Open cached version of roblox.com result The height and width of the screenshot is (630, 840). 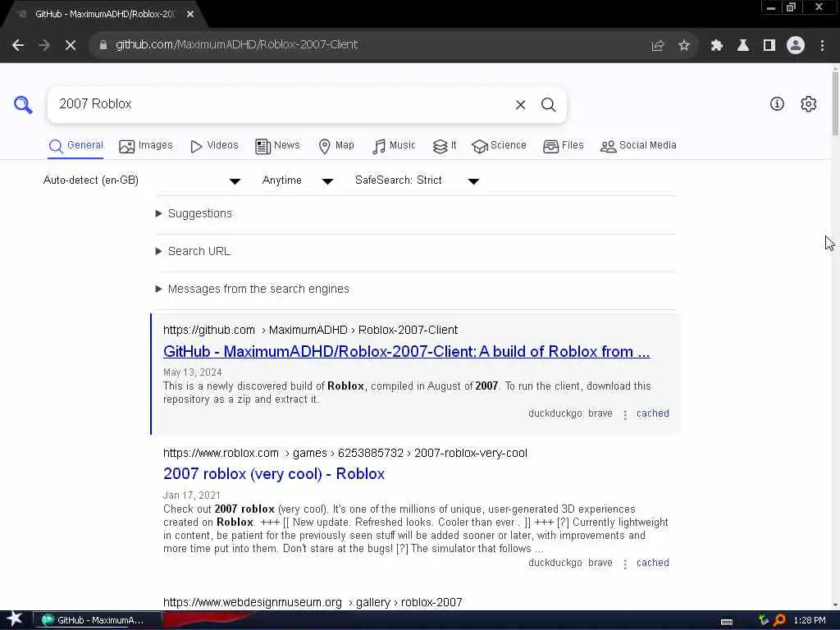(x=652, y=563)
